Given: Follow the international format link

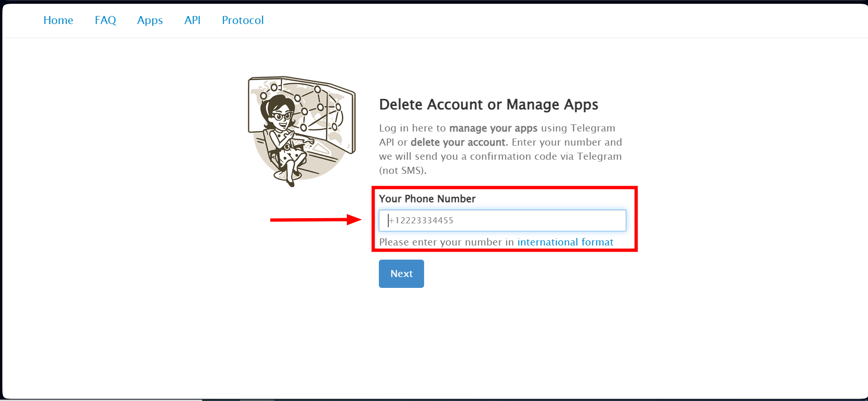Looking at the screenshot, I should point(565,242).
